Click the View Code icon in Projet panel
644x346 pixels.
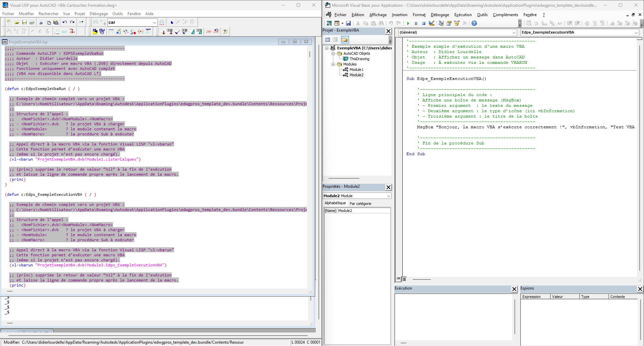click(328, 40)
